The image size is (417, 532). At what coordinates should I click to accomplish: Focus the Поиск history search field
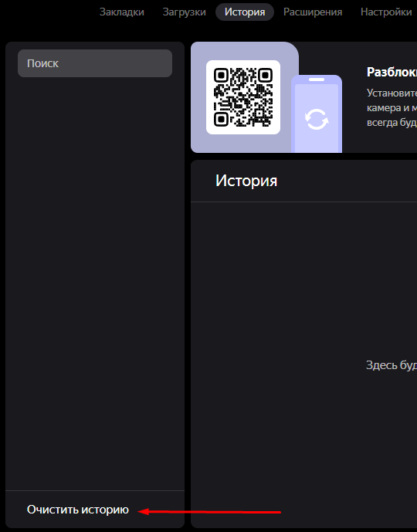[x=95, y=63]
